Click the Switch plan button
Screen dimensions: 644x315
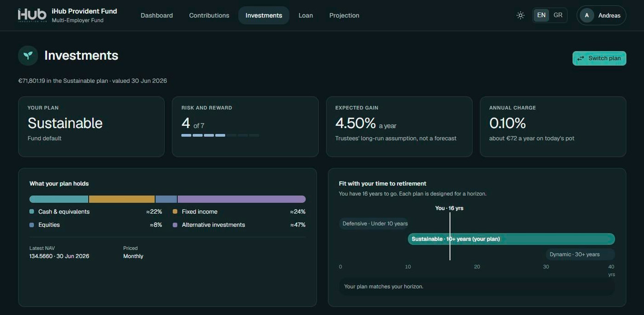[599, 58]
